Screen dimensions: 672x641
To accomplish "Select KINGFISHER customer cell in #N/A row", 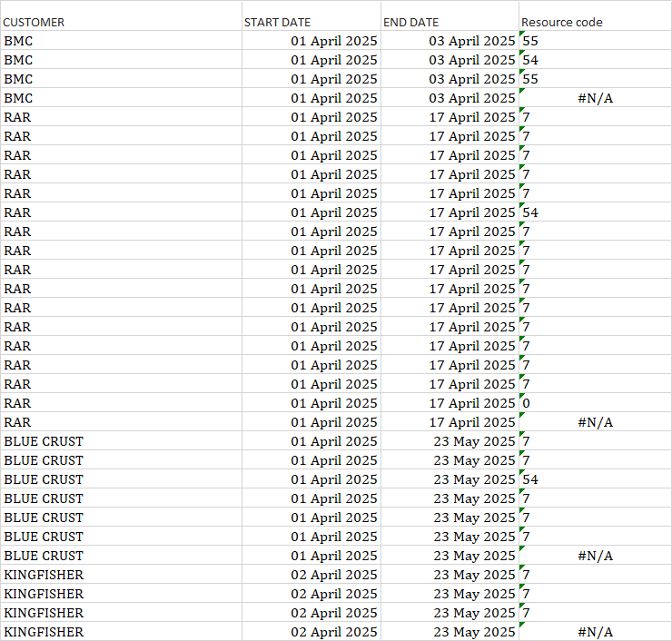I will (122, 632).
